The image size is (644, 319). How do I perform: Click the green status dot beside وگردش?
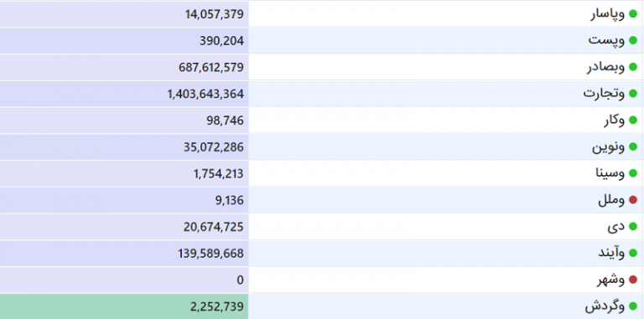(x=633, y=306)
